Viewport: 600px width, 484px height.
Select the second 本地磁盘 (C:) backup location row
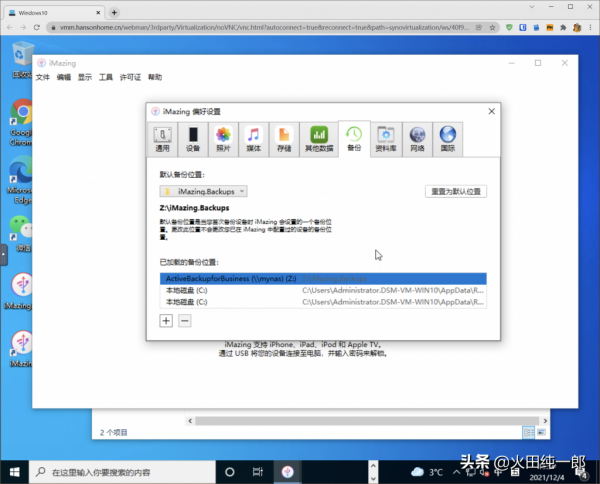[323, 302]
